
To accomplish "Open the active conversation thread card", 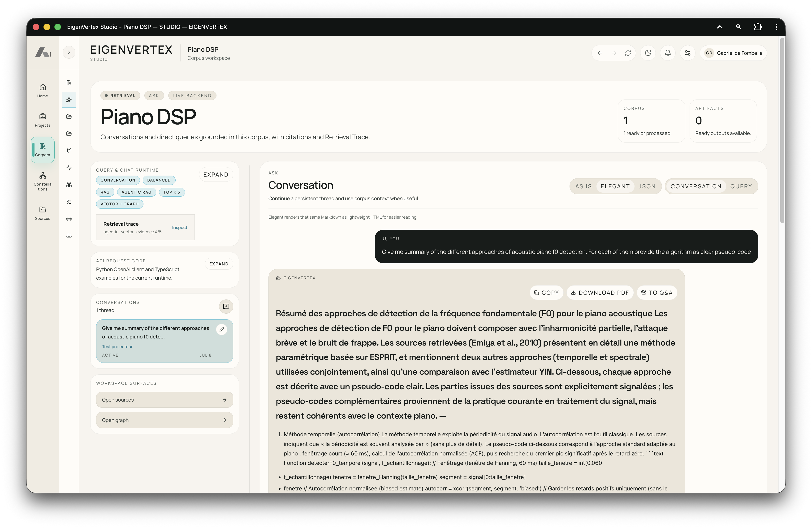I will [164, 341].
